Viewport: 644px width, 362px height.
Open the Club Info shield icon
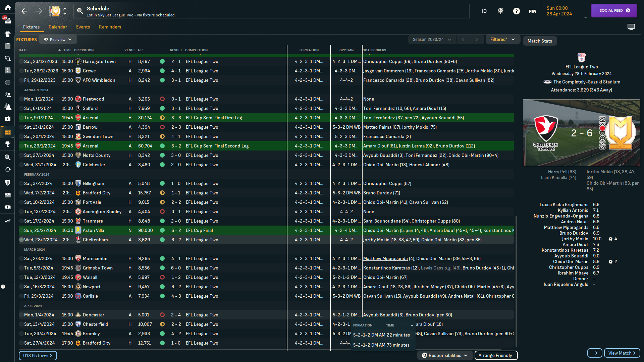click(x=7, y=183)
